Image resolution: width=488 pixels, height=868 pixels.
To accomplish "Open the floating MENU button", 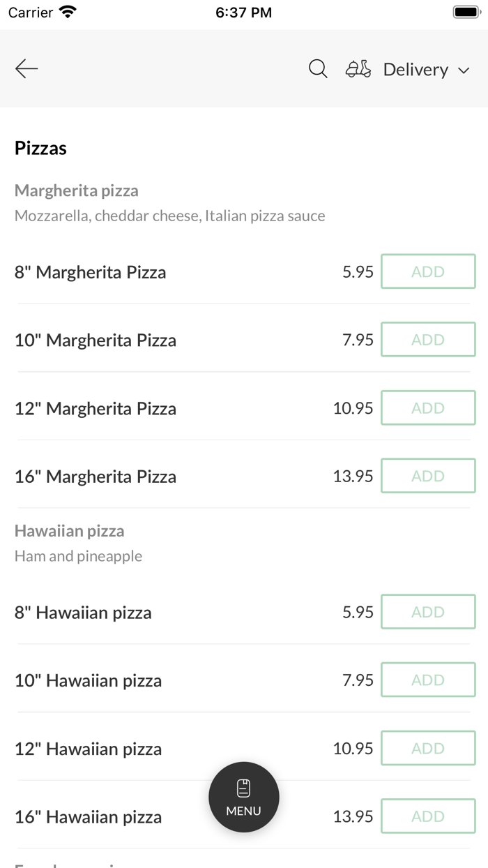I will point(244,797).
